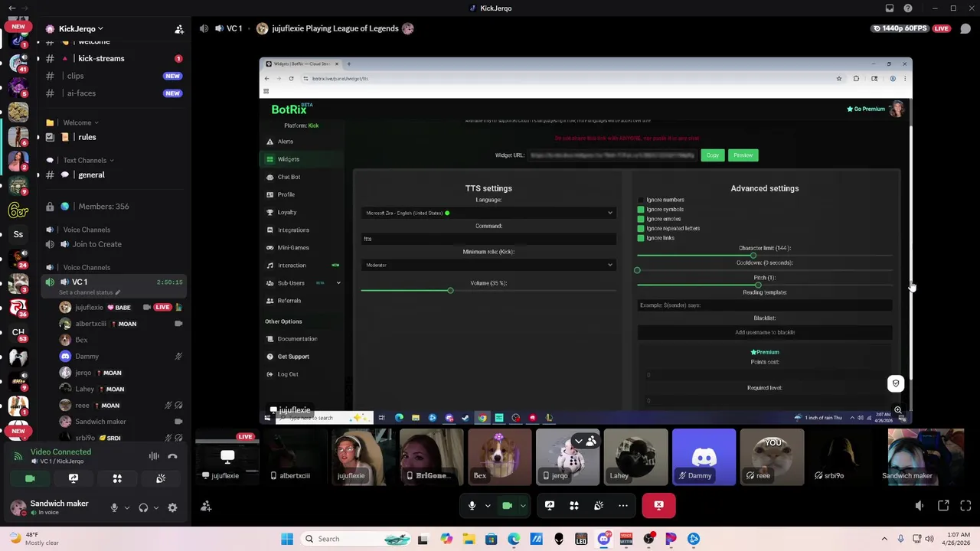The image size is (980, 551).
Task: Open activities icon in the call bar
Action: [573, 505]
